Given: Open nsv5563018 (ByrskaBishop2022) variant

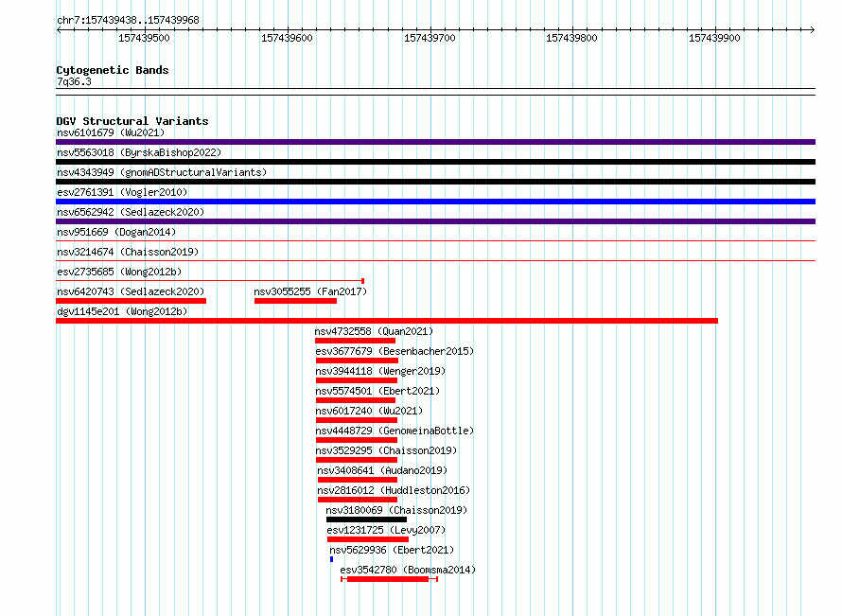Looking at the screenshot, I should point(139,152).
